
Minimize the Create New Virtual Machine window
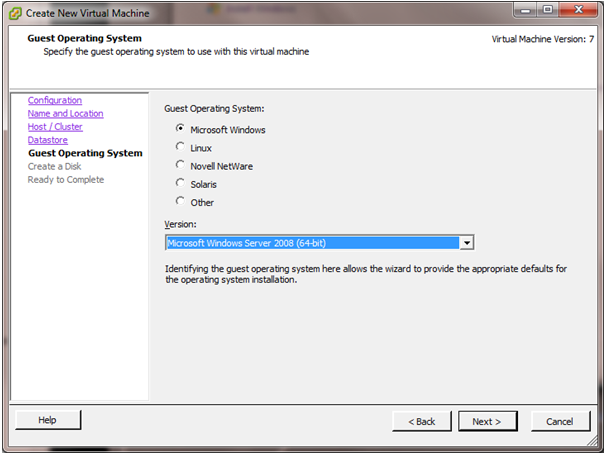[526, 10]
